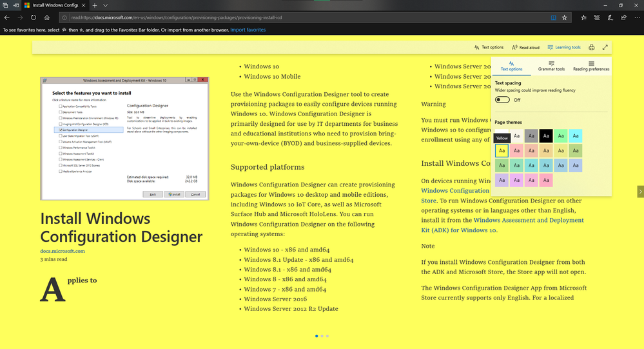Open the reading list icon
This screenshot has width=644, height=349.
(x=597, y=17)
